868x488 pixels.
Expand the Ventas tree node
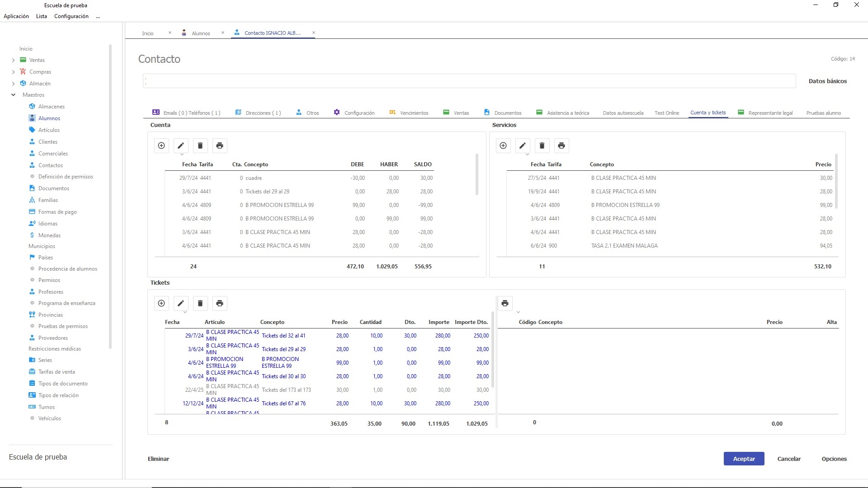coord(13,60)
